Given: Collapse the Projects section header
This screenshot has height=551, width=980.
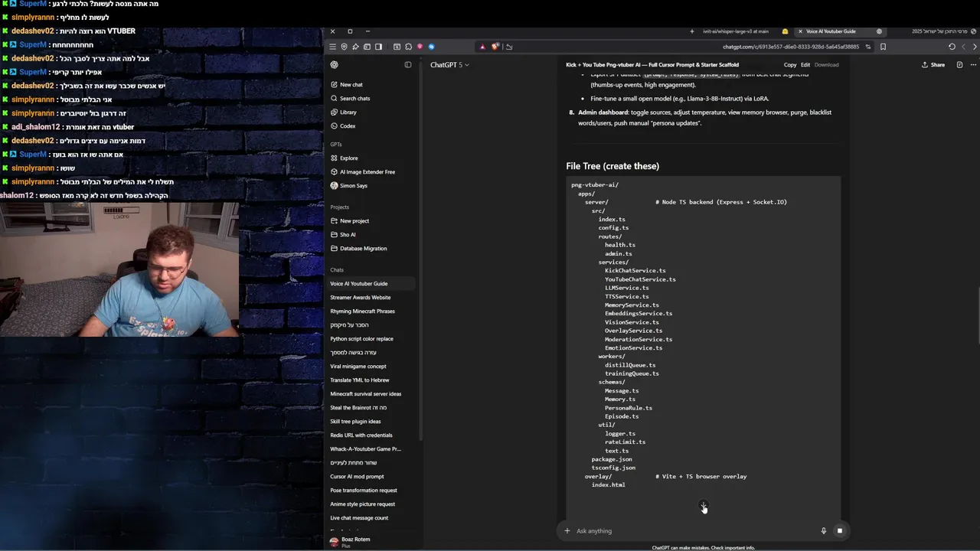Looking at the screenshot, I should point(339,207).
